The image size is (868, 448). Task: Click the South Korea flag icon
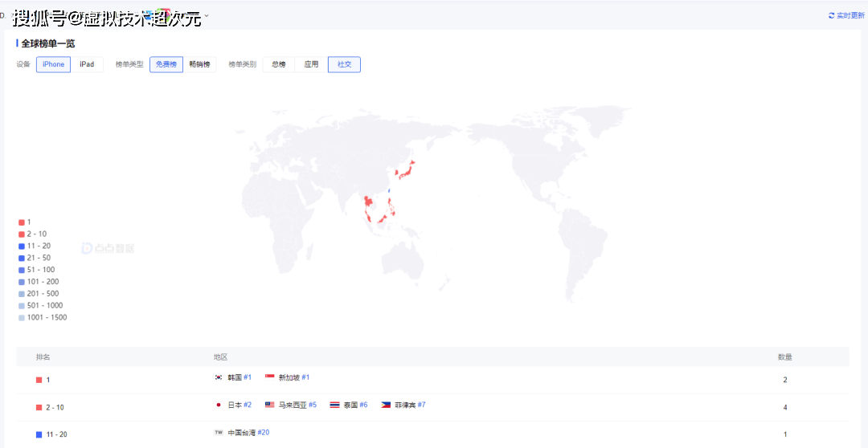click(x=218, y=377)
